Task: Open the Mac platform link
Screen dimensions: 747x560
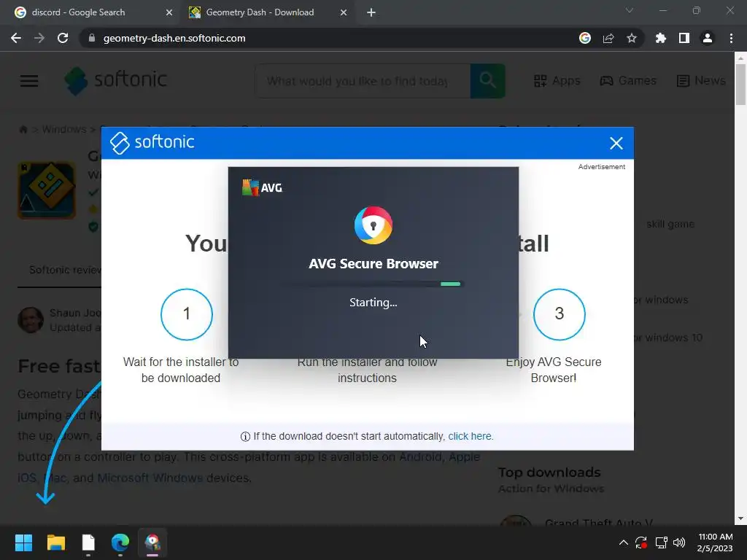Action: click(x=55, y=478)
